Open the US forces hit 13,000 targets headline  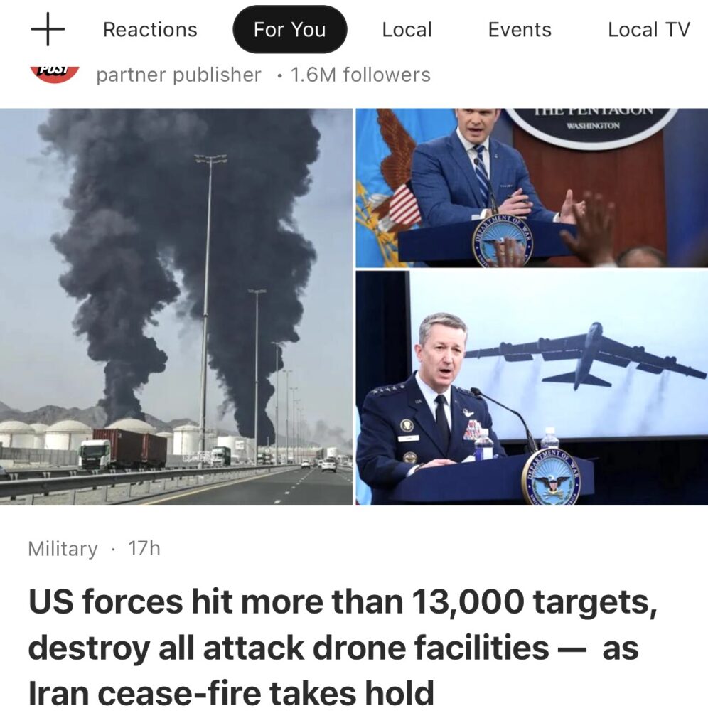pos(343,647)
